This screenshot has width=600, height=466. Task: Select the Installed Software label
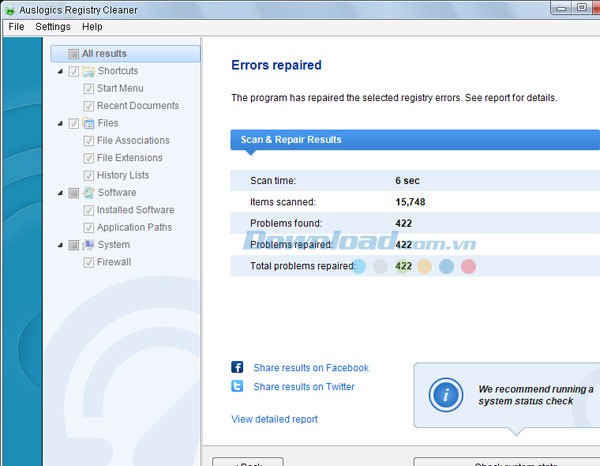(135, 210)
